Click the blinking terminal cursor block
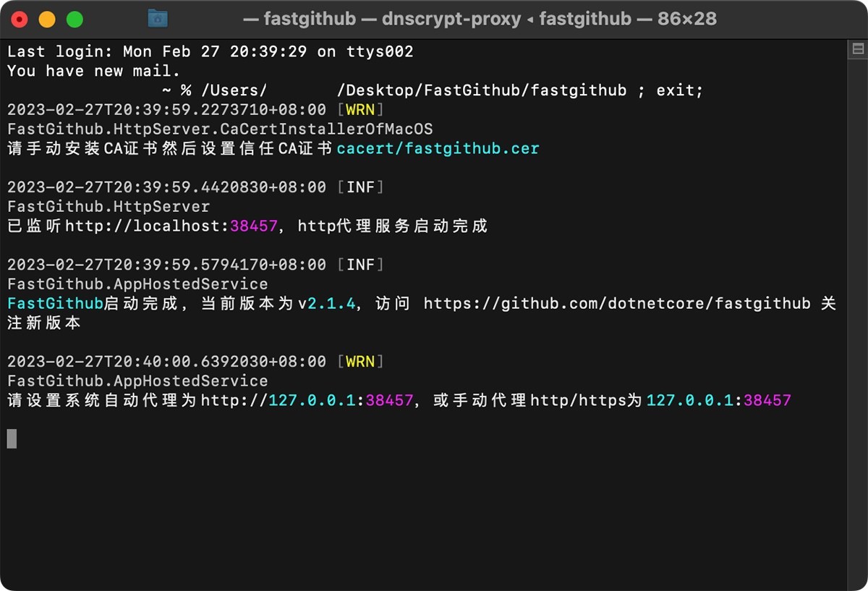The image size is (868, 591). pos(12,440)
